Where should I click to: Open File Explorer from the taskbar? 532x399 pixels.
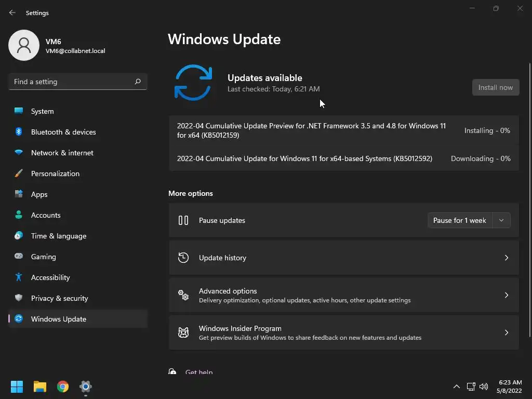point(40,387)
